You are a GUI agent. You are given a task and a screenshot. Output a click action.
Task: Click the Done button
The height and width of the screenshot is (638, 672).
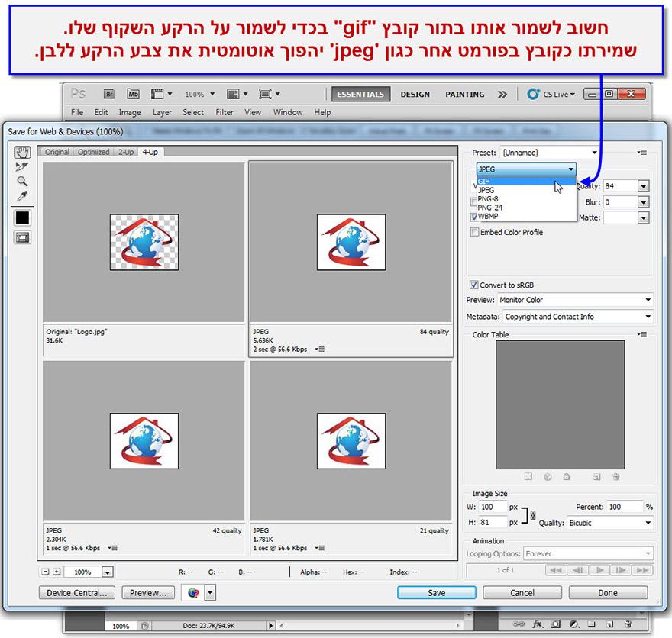click(608, 593)
